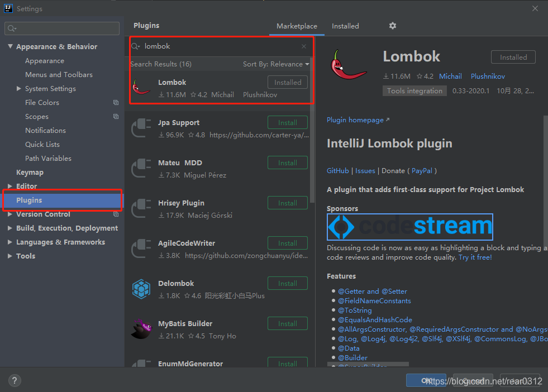Expand the System Settings tree item
This screenshot has height=392, width=548.
pyautogui.click(x=18, y=88)
